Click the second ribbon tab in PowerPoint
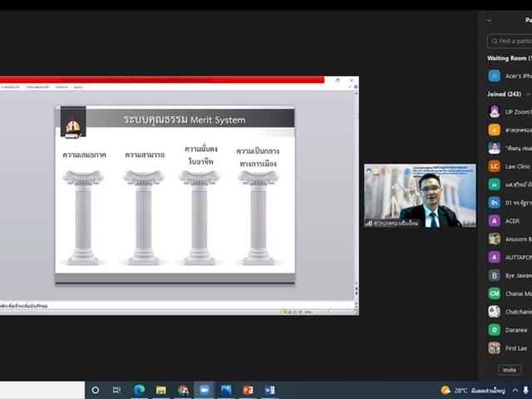The width and height of the screenshot is (532, 399). click(38, 87)
